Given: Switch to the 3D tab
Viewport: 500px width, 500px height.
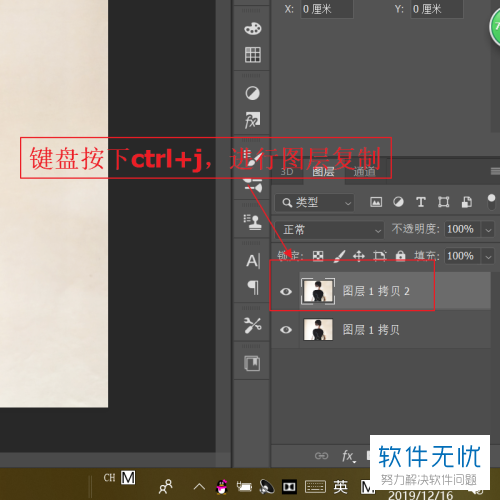Looking at the screenshot, I should 287,172.
